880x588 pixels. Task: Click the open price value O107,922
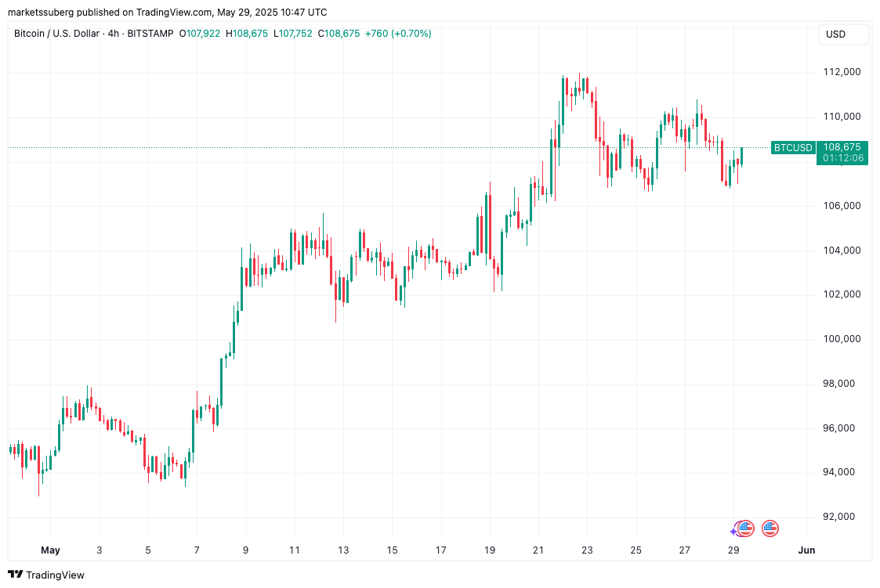pos(201,34)
